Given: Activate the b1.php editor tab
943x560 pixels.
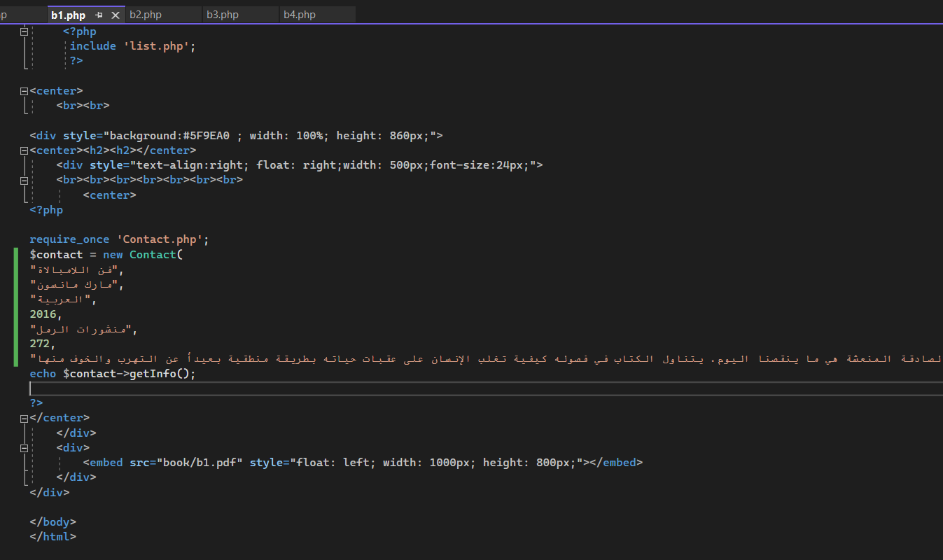Looking at the screenshot, I should click(69, 15).
